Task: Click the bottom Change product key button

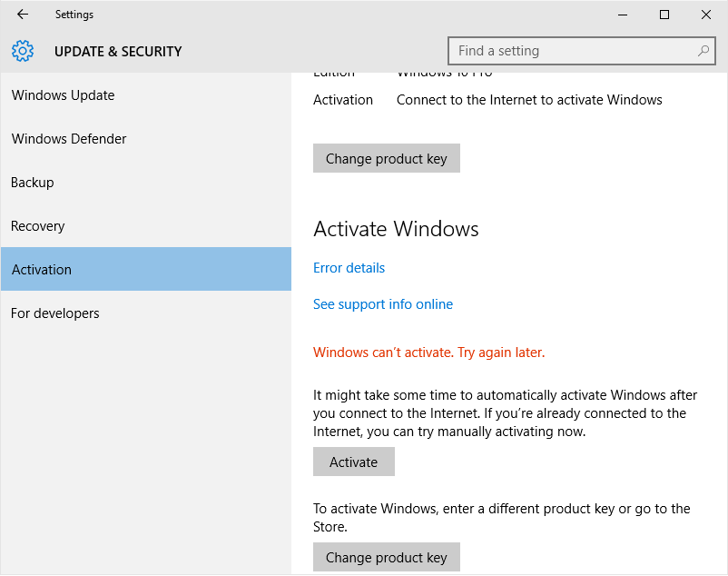Action: click(x=387, y=558)
